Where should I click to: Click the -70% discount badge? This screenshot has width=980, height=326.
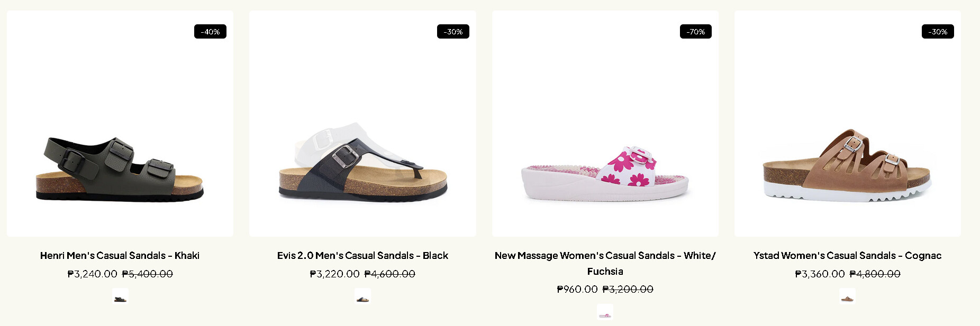tap(695, 32)
